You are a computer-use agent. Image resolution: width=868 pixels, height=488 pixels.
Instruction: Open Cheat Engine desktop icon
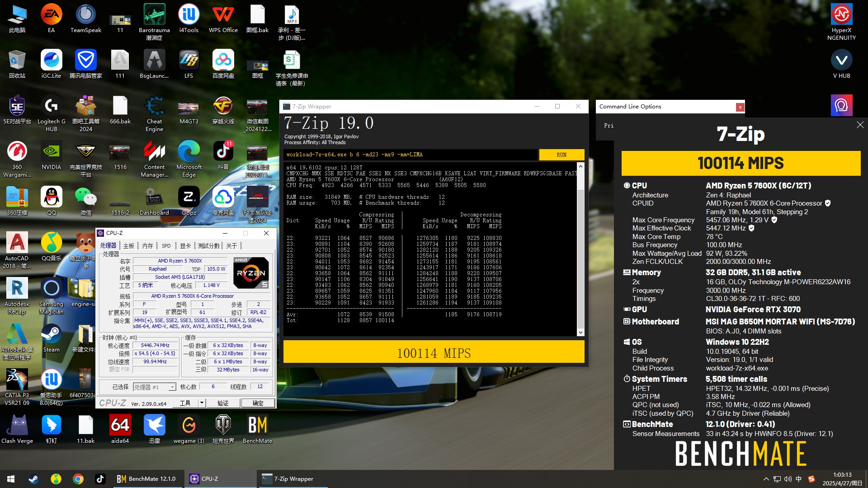(x=154, y=113)
